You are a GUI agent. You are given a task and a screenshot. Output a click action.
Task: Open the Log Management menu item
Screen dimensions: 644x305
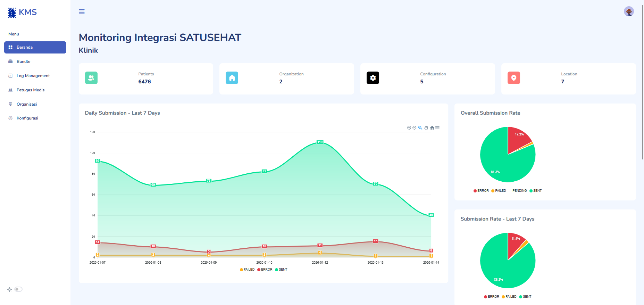35,76
